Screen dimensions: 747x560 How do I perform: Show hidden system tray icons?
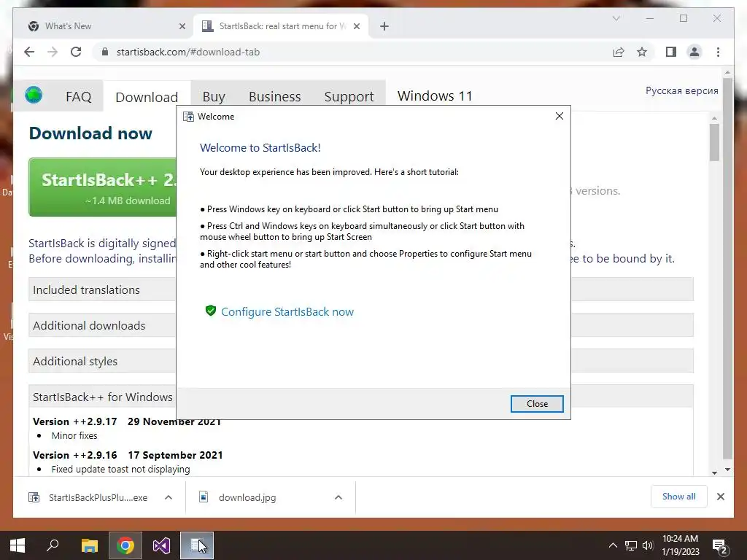[x=613, y=545]
